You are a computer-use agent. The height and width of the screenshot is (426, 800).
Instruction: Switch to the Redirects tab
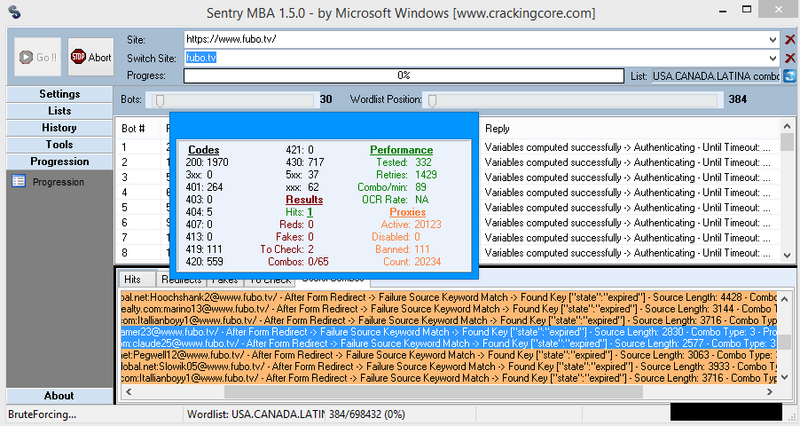pos(182,280)
